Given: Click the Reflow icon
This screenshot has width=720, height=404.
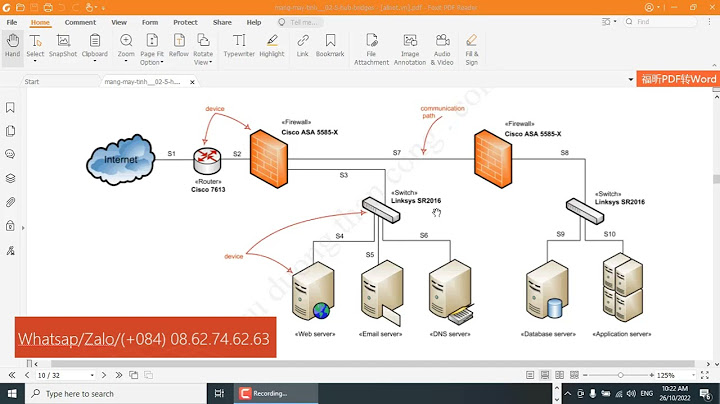Looking at the screenshot, I should pos(179,41).
